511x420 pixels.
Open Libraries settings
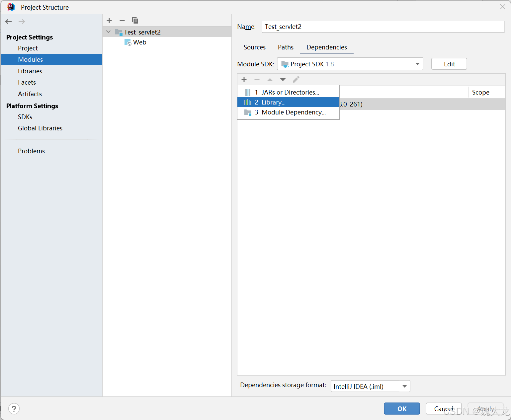[30, 71]
